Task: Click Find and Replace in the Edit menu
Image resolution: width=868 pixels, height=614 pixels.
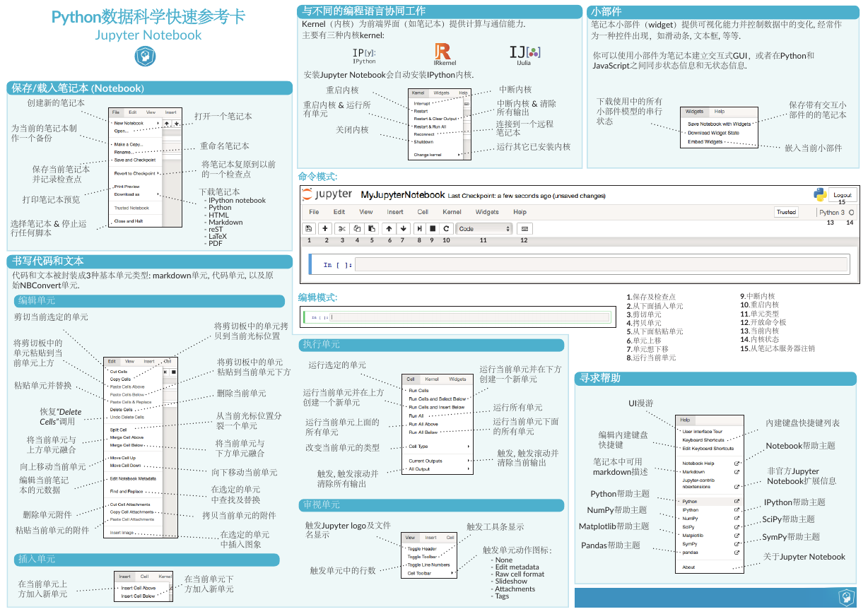Action: (x=127, y=491)
